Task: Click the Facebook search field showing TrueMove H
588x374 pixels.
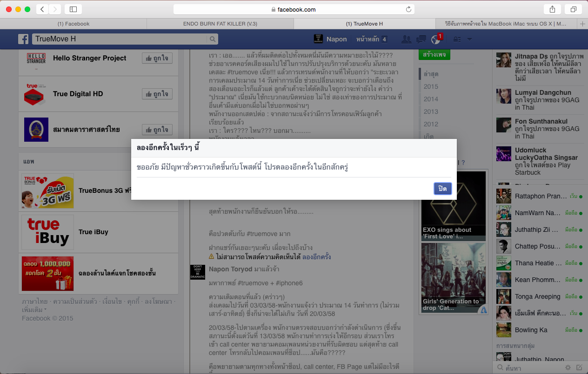Action: (120, 39)
